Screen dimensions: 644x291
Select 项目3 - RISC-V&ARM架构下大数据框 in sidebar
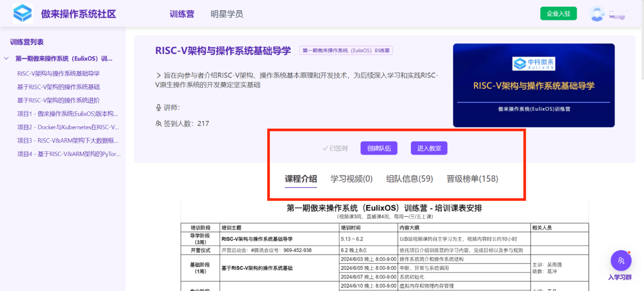(68, 140)
